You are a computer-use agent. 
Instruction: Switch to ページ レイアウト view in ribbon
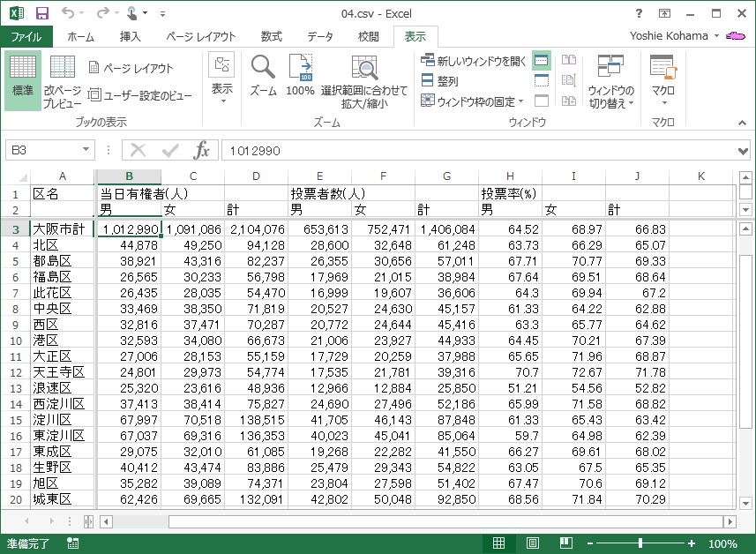pyautogui.click(x=131, y=68)
